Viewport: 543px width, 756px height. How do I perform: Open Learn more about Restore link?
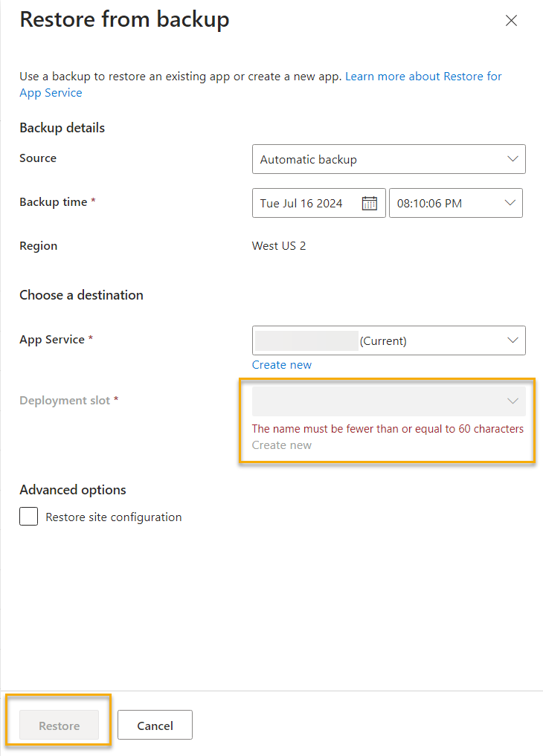pos(423,76)
